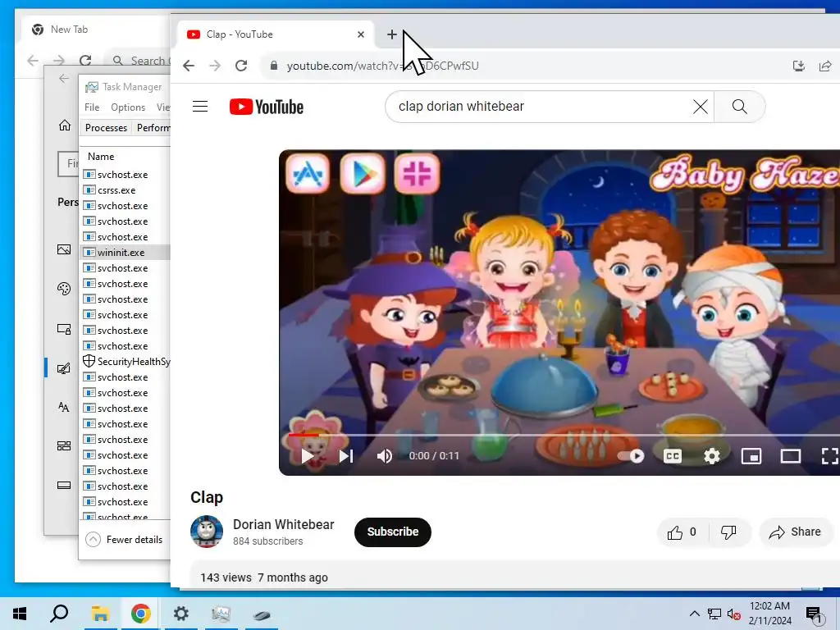Play the Clap video

pyautogui.click(x=307, y=456)
